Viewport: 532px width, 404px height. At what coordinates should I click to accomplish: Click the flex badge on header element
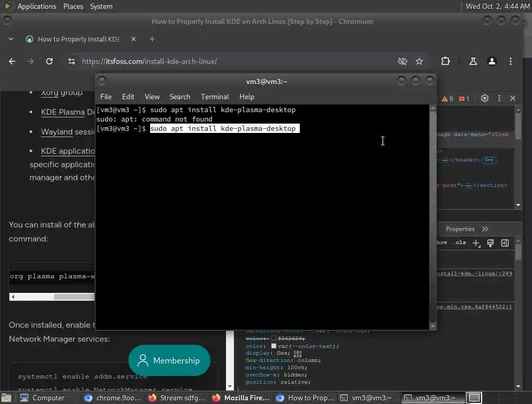489,160
